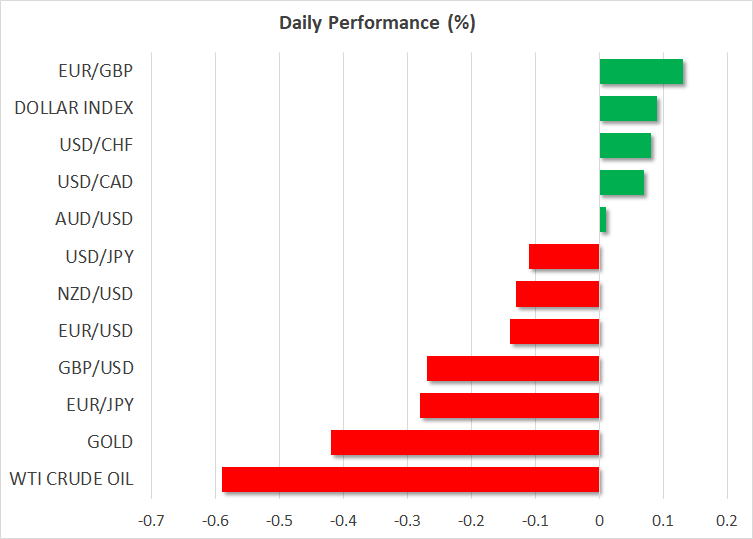Click the WTI CRUDE OIL red bar
753x539 pixels.
(x=410, y=479)
